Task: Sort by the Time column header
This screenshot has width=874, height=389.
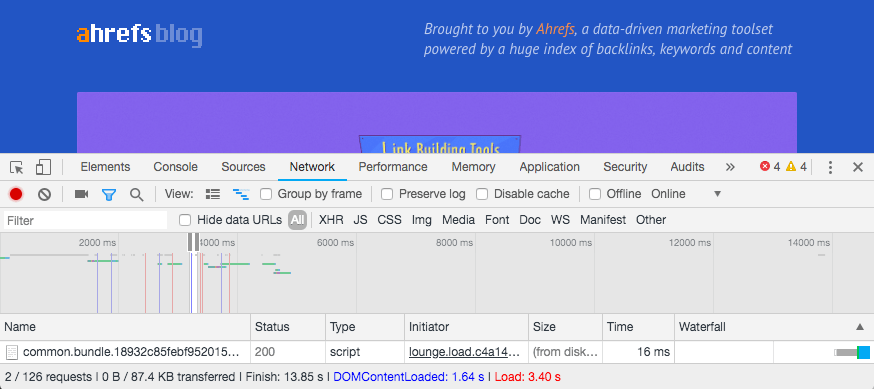Action: [638, 327]
